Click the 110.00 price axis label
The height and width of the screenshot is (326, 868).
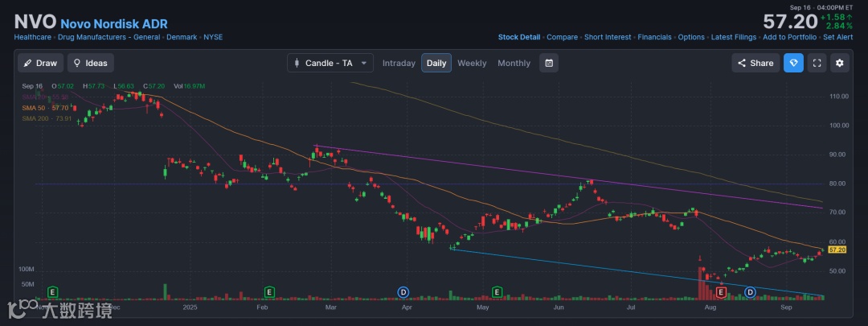click(x=838, y=97)
